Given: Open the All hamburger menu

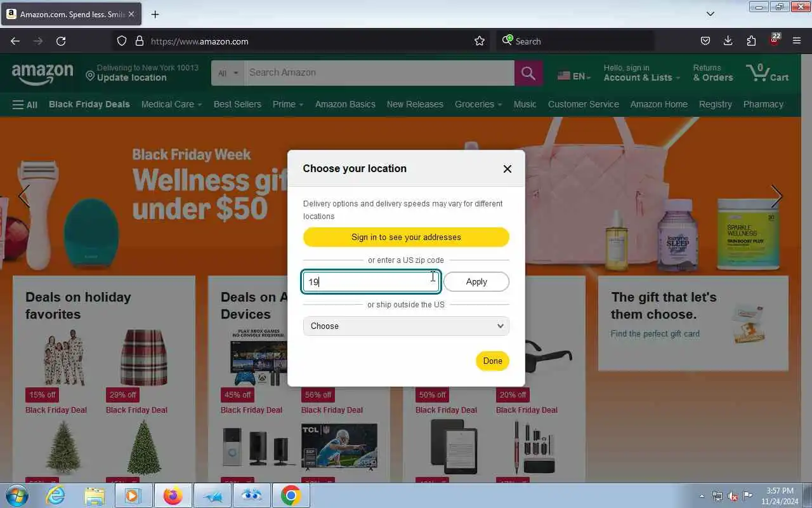Looking at the screenshot, I should click(25, 105).
